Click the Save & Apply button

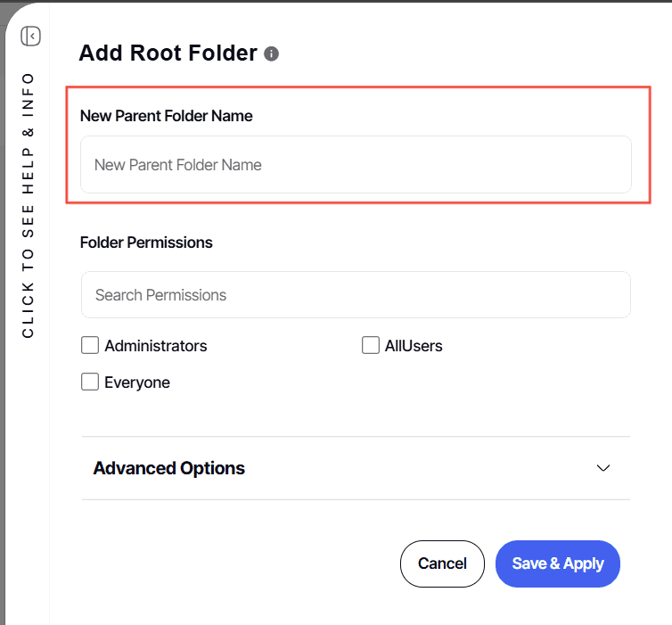pyautogui.click(x=557, y=563)
